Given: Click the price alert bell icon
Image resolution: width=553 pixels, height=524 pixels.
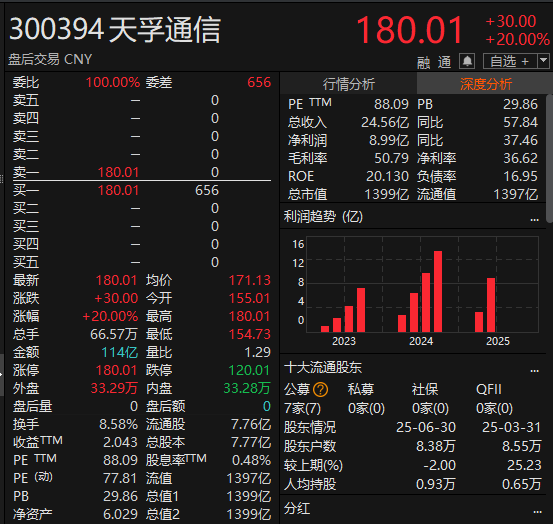Looking at the screenshot, I should point(467,61).
